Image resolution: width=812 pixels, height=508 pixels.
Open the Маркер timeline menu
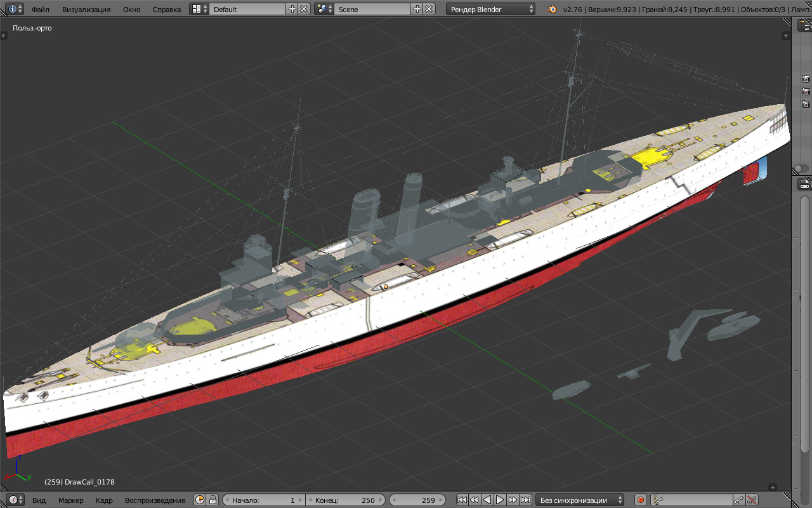pyautogui.click(x=71, y=500)
